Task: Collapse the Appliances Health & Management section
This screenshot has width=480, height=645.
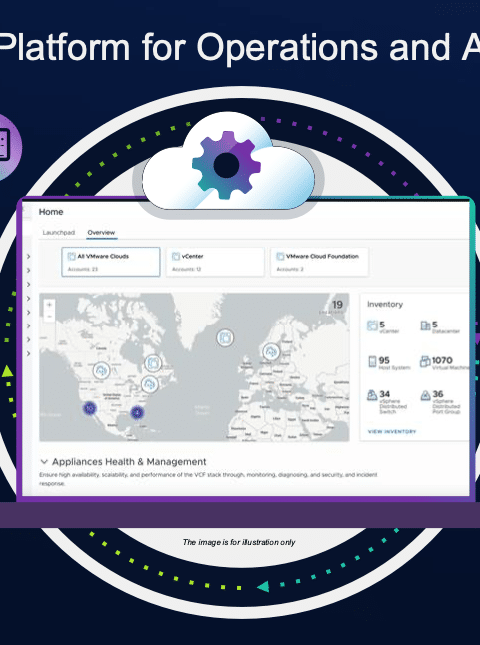Action: pyautogui.click(x=44, y=462)
